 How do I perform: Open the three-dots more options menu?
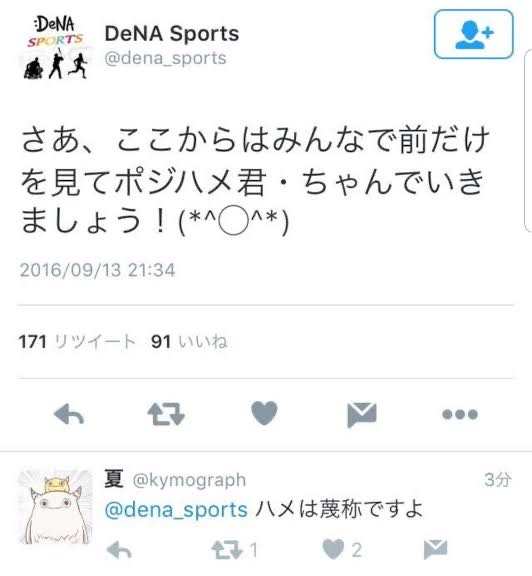pos(460,414)
